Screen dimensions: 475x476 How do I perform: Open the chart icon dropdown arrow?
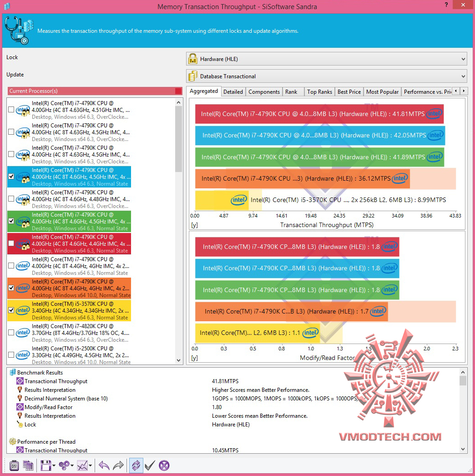click(x=90, y=466)
